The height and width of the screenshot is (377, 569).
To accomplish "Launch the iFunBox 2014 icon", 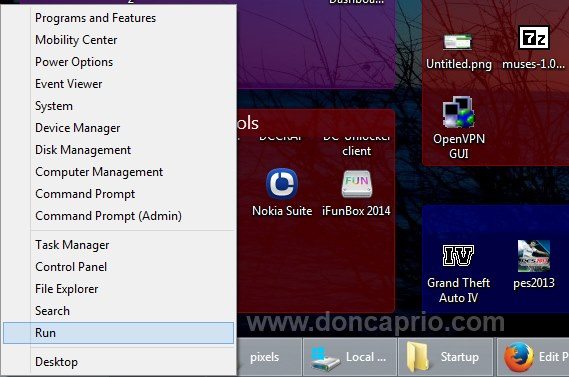I will click(x=356, y=193).
